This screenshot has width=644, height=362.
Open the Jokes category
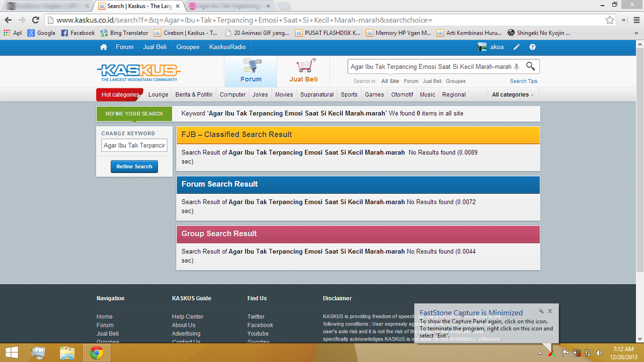pyautogui.click(x=260, y=95)
